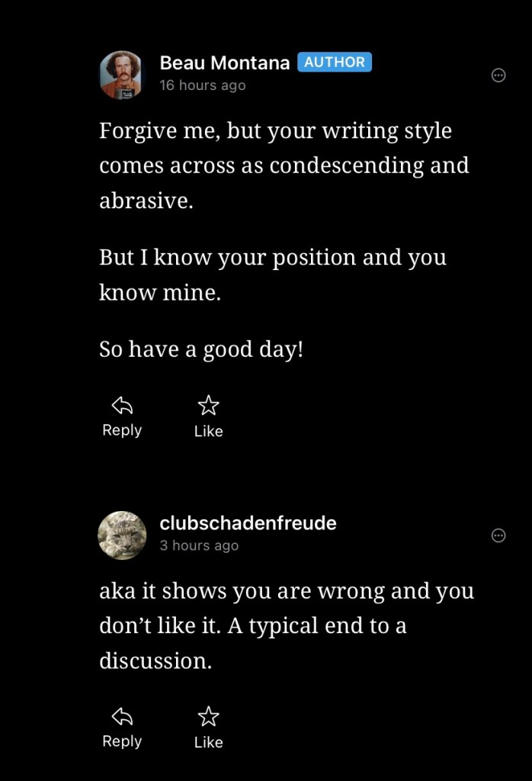The width and height of the screenshot is (532, 781).
Task: Click reply arrow icon under Beau Montana's comment
Action: click(122, 405)
